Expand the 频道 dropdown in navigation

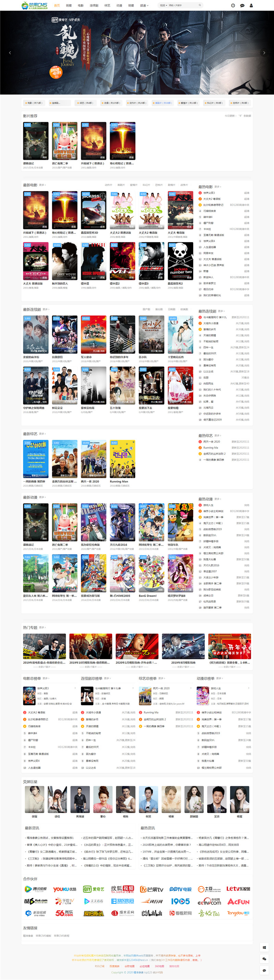[144, 5]
